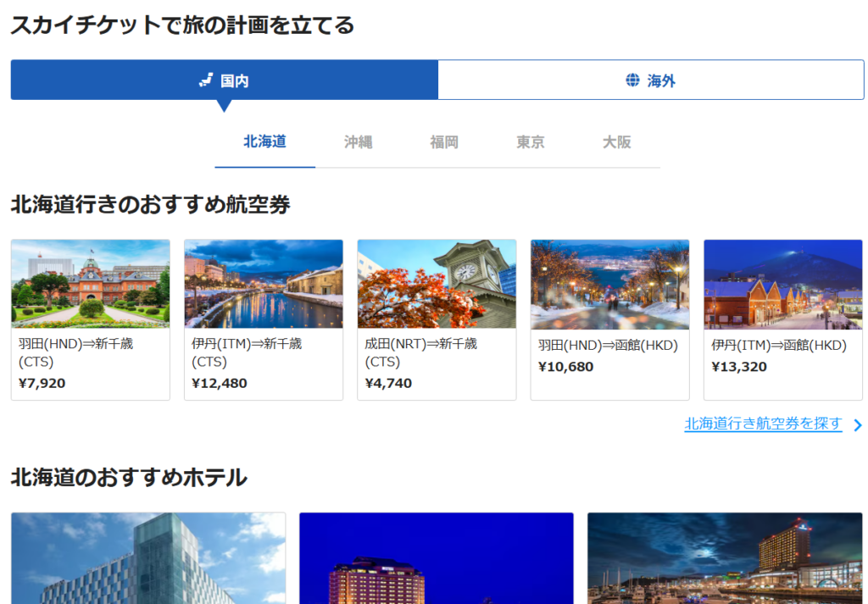Click the globe icon beside 海外
Image resolution: width=868 pixels, height=604 pixels.
coord(632,80)
